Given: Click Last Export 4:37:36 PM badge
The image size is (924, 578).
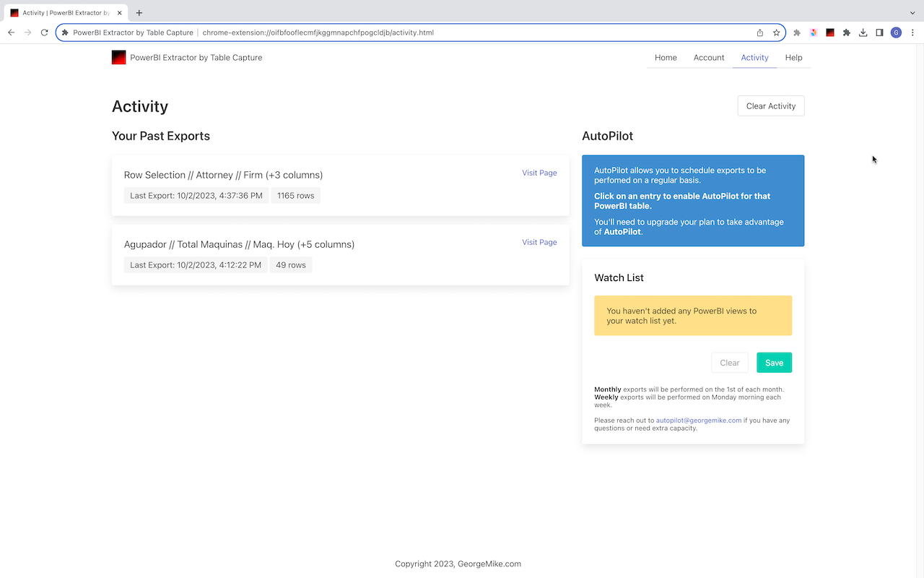Looking at the screenshot, I should coord(196,196).
